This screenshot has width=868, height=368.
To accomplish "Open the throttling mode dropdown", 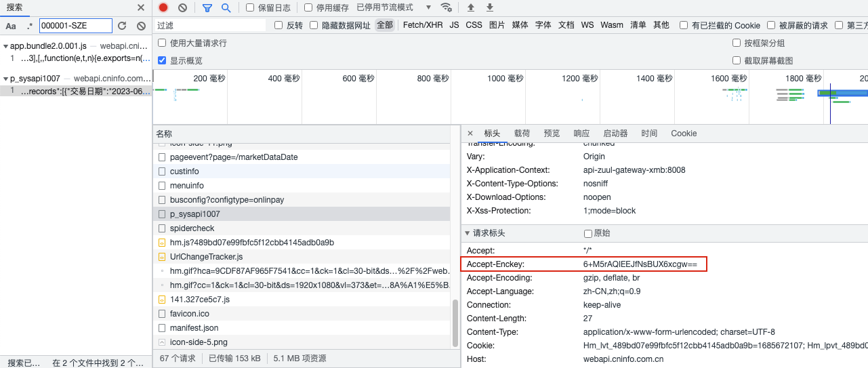I will [x=394, y=7].
